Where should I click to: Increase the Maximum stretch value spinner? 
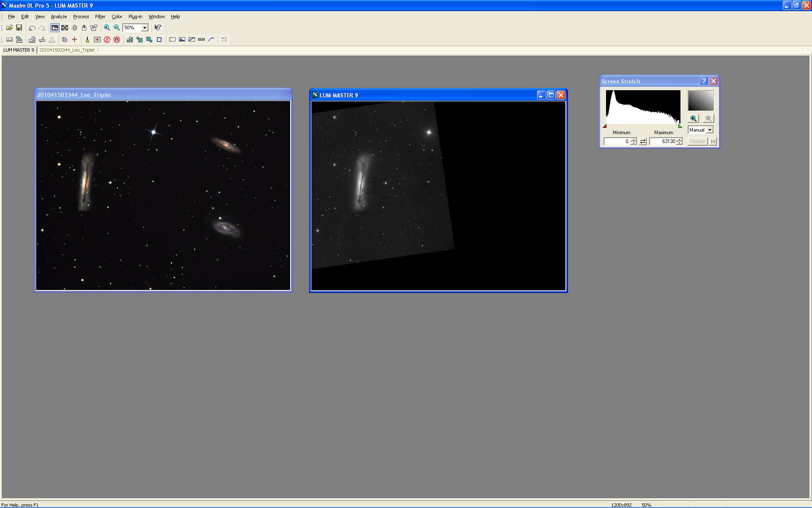(x=679, y=140)
